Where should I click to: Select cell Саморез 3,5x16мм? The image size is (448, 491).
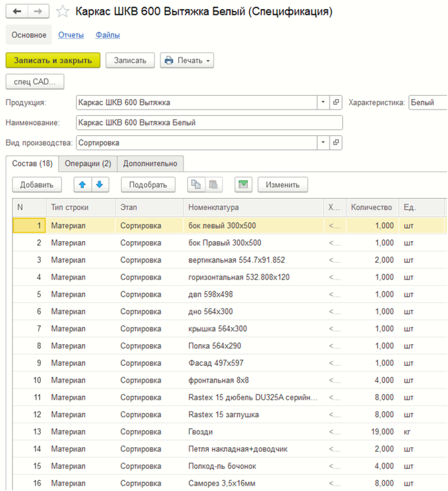click(253, 483)
